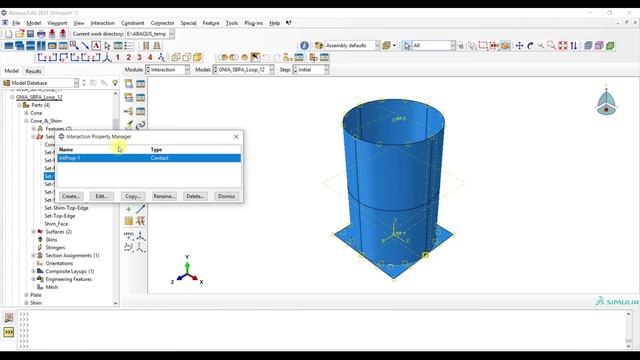Open the File menu

16,23
